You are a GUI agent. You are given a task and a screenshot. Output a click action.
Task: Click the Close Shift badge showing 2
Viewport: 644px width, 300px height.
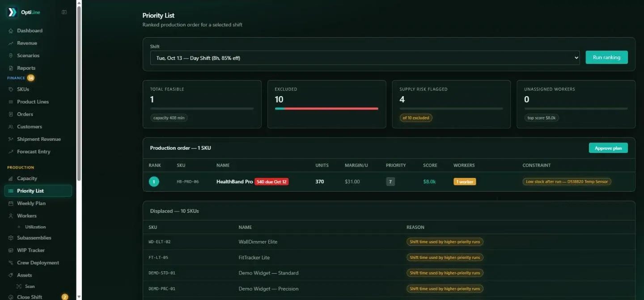[65, 297]
